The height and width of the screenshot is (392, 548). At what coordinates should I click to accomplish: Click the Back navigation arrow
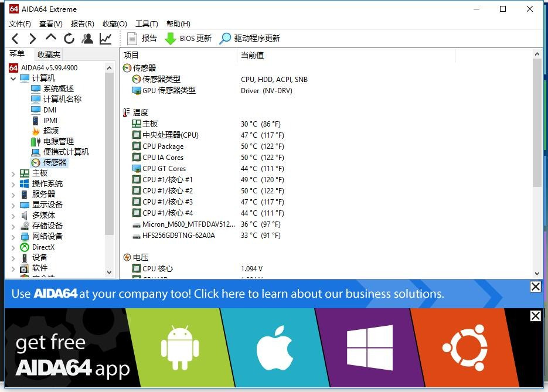click(x=15, y=39)
